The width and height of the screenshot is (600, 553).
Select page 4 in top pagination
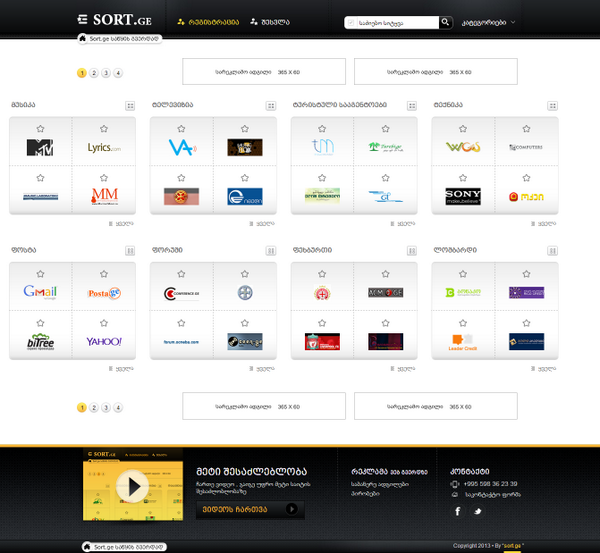(118, 73)
